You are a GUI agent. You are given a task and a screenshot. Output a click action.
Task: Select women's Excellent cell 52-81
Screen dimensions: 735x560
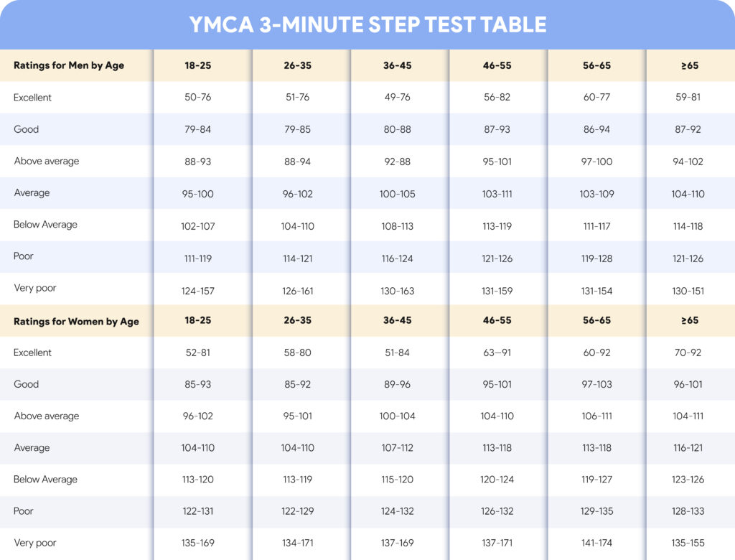198,353
